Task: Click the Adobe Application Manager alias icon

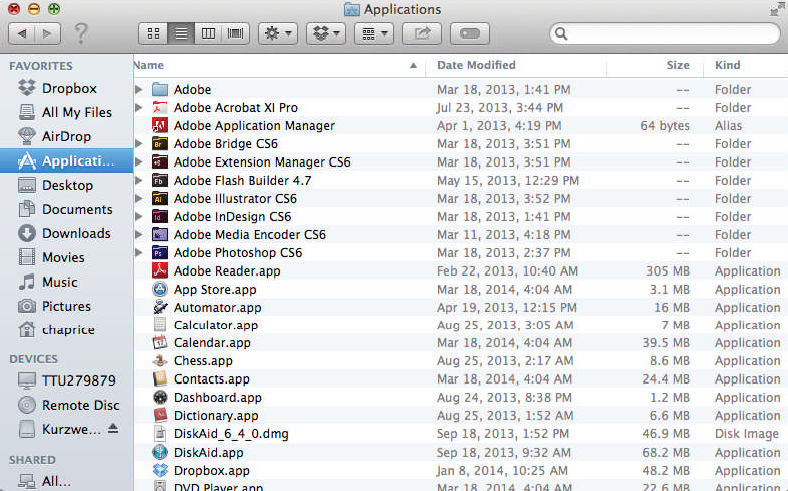Action: pos(160,126)
